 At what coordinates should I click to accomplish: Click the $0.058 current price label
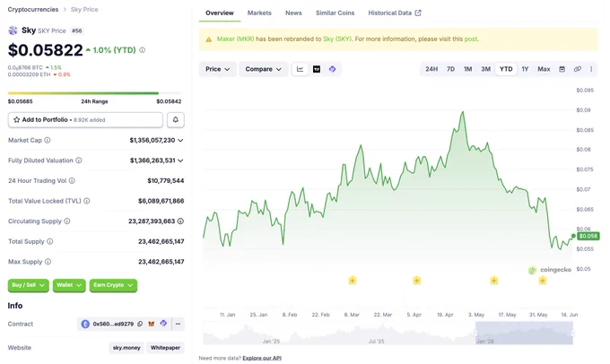point(588,236)
